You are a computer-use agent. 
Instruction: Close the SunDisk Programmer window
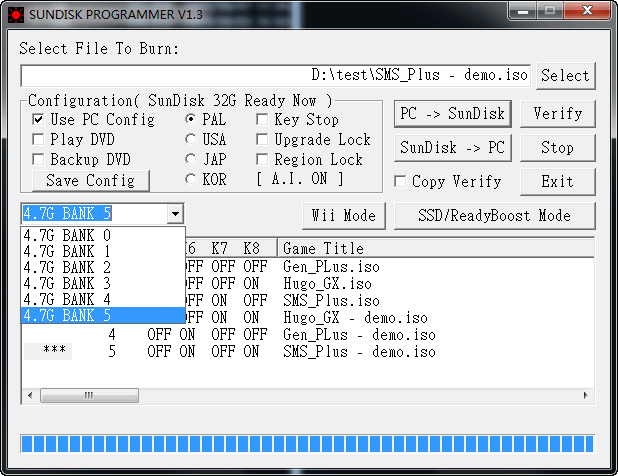coord(587,11)
